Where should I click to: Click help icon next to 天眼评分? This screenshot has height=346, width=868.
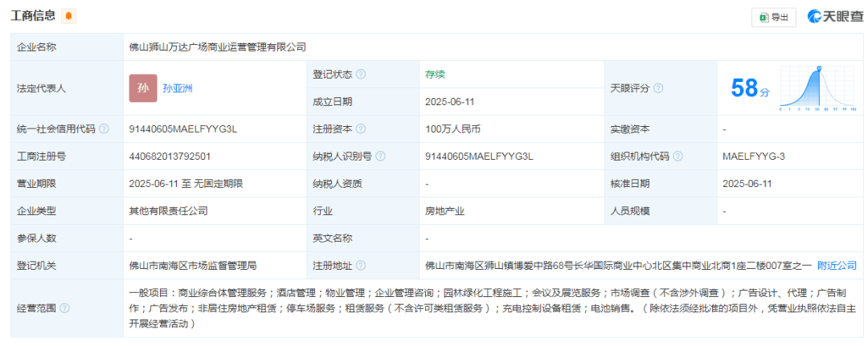point(658,88)
